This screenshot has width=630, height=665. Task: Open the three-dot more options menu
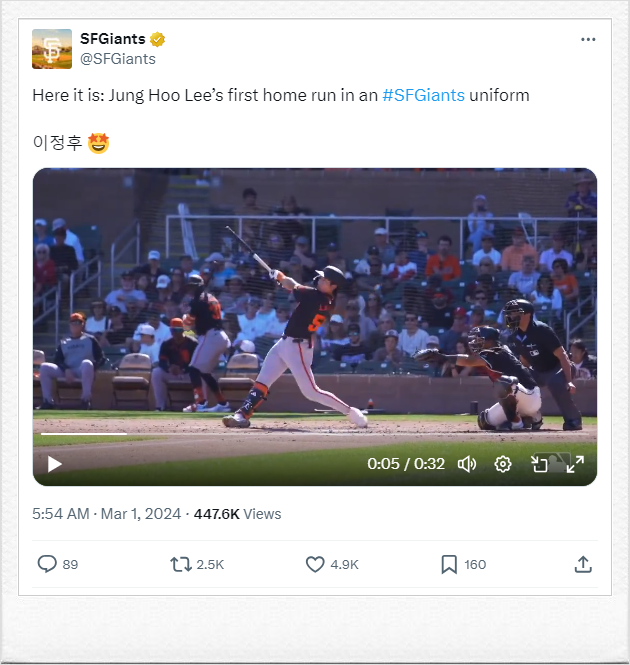pos(588,39)
